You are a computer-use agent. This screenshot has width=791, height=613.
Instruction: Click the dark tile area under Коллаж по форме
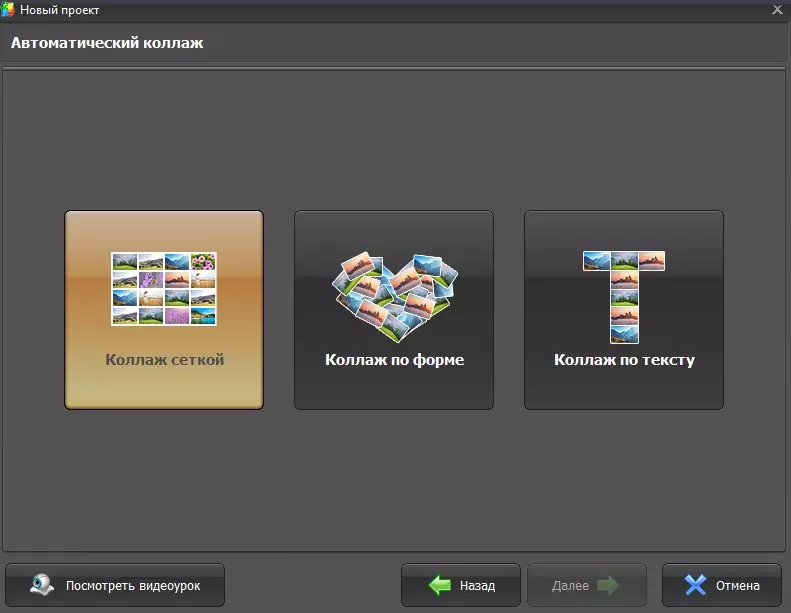(394, 388)
